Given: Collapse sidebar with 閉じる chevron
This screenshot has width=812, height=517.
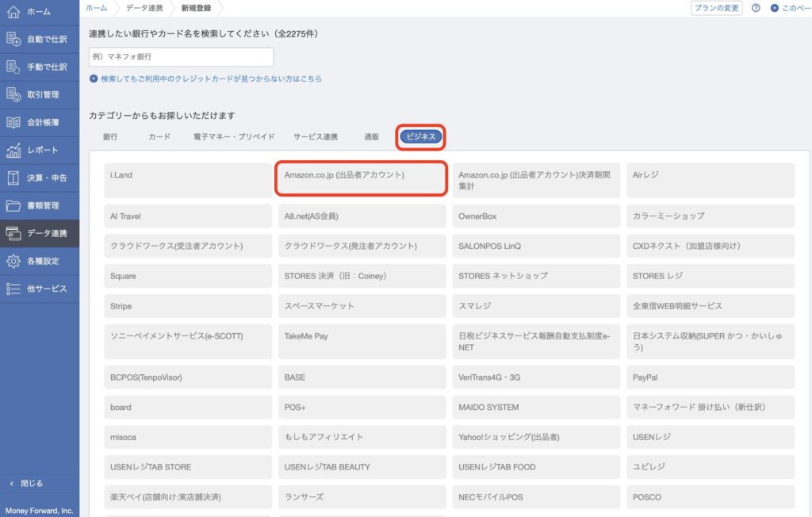Looking at the screenshot, I should (11, 484).
